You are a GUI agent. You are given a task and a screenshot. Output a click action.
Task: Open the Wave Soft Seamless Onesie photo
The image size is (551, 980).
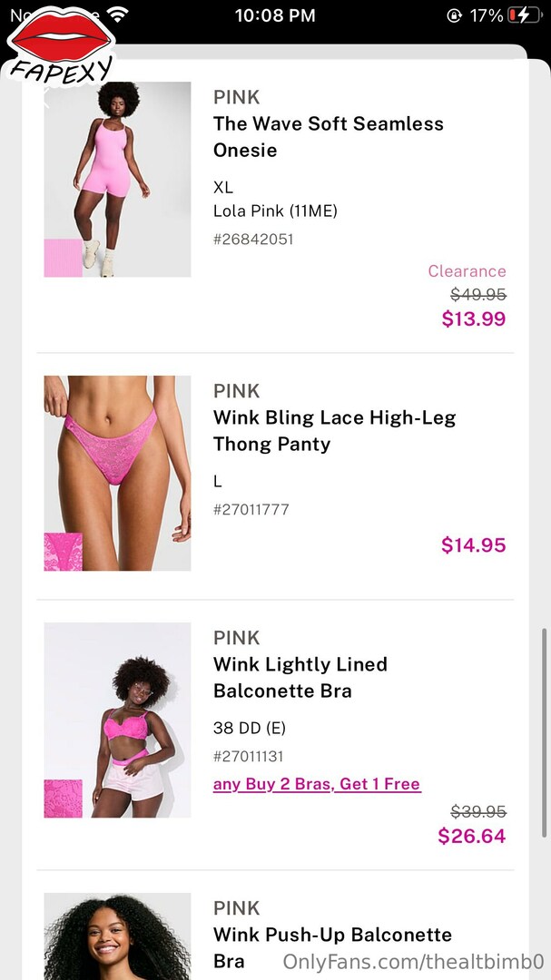pos(118,180)
